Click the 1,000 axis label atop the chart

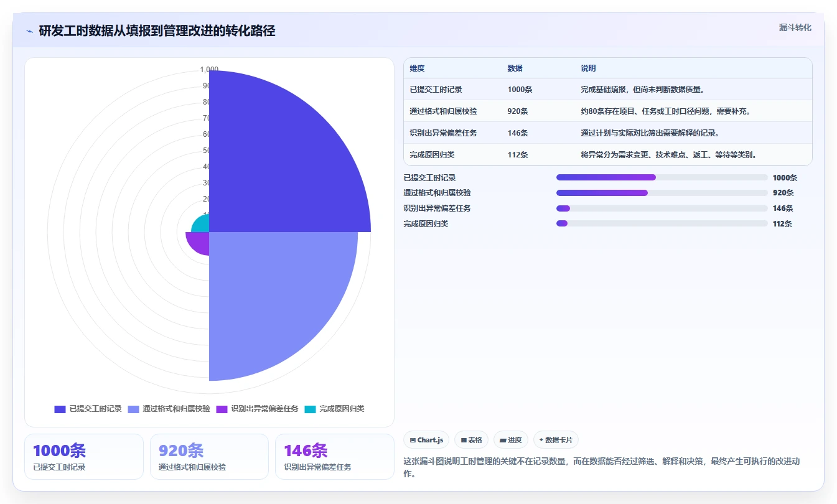pyautogui.click(x=209, y=70)
